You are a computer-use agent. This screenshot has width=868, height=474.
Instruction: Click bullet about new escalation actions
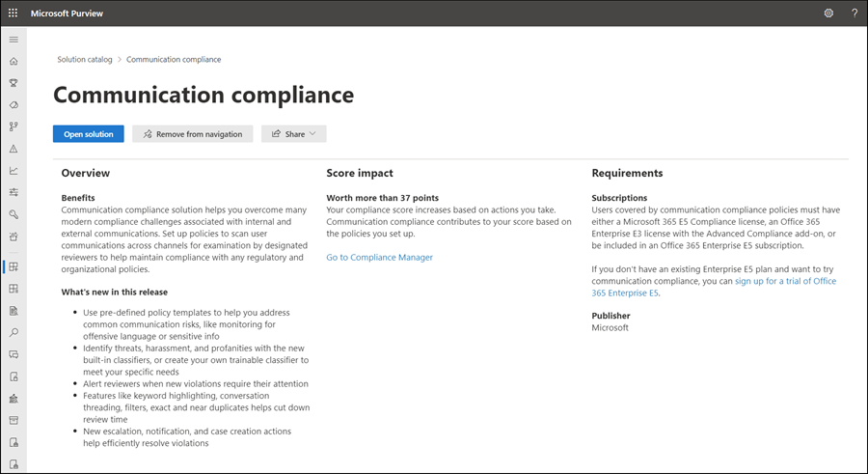(187, 437)
